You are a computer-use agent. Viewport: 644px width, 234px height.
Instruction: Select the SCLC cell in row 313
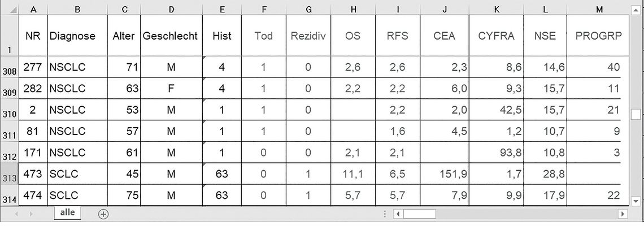(77, 174)
